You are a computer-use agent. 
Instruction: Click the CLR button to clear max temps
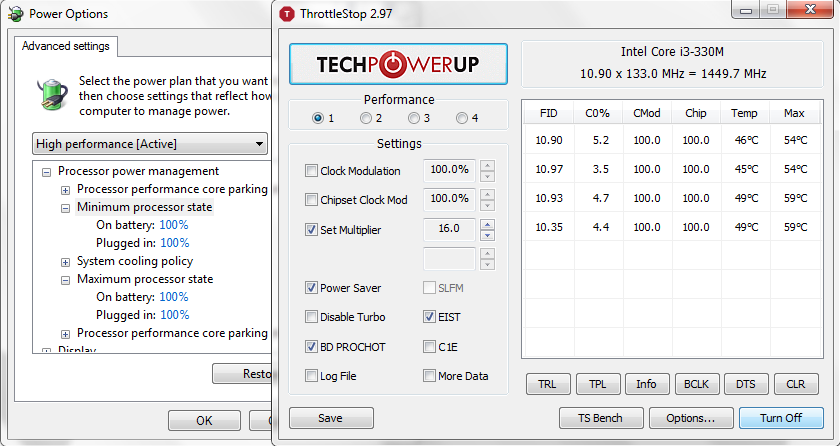click(x=796, y=384)
